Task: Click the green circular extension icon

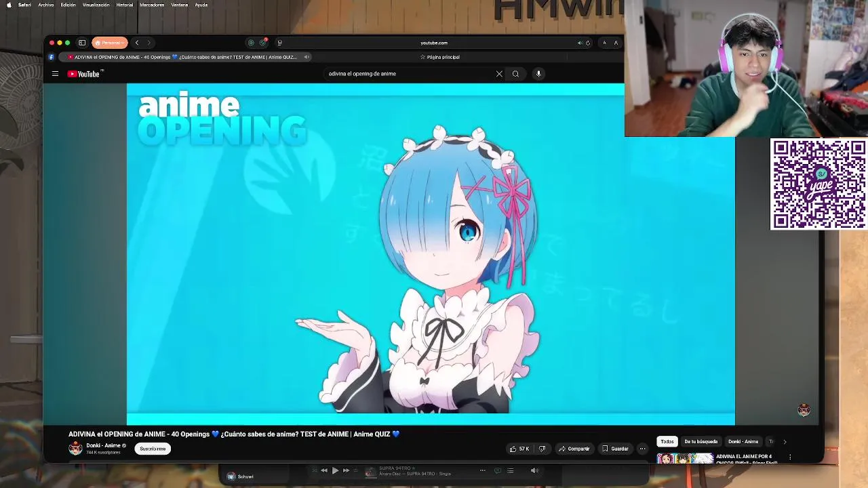Action: click(x=251, y=43)
